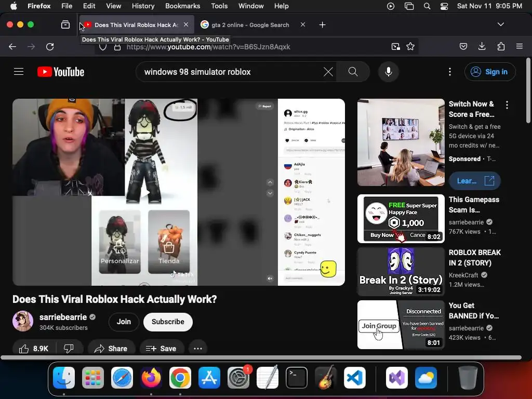
Task: Open Break In 2 Story video thumbnail
Action: coord(401,271)
